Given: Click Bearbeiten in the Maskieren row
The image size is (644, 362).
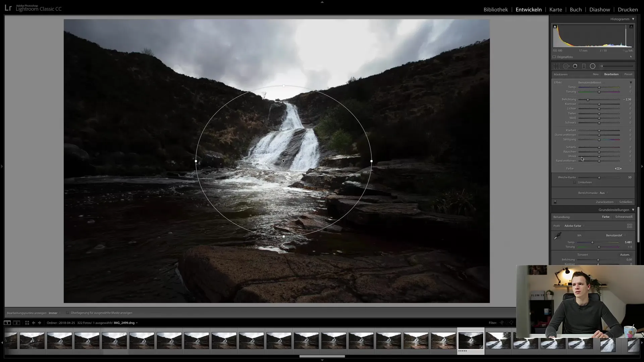Looking at the screenshot, I should pyautogui.click(x=611, y=74).
